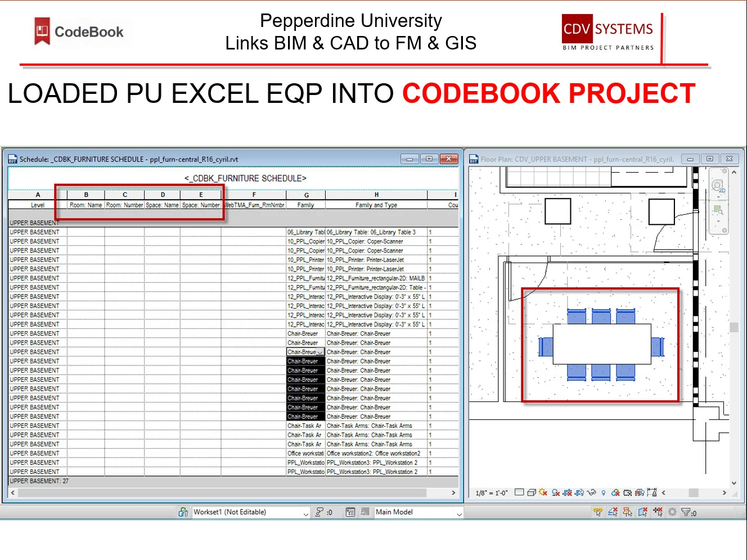
Task: Click schedule scroll left arrow
Action: (12, 493)
